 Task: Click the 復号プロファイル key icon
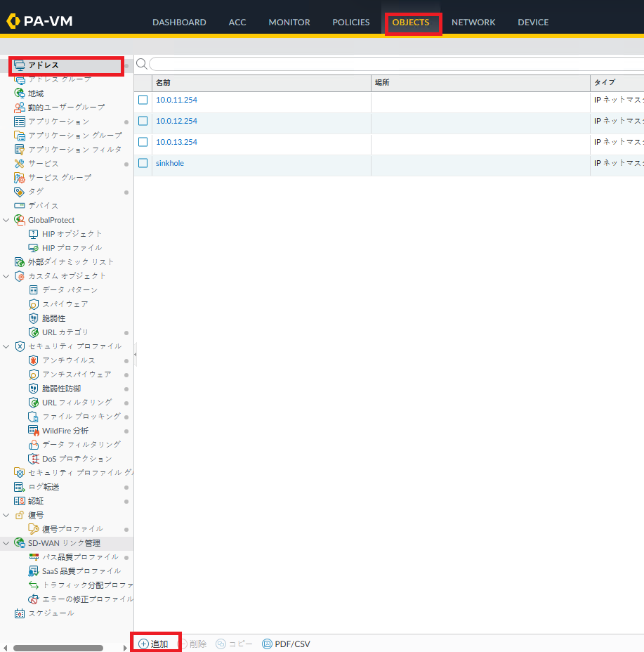33,529
